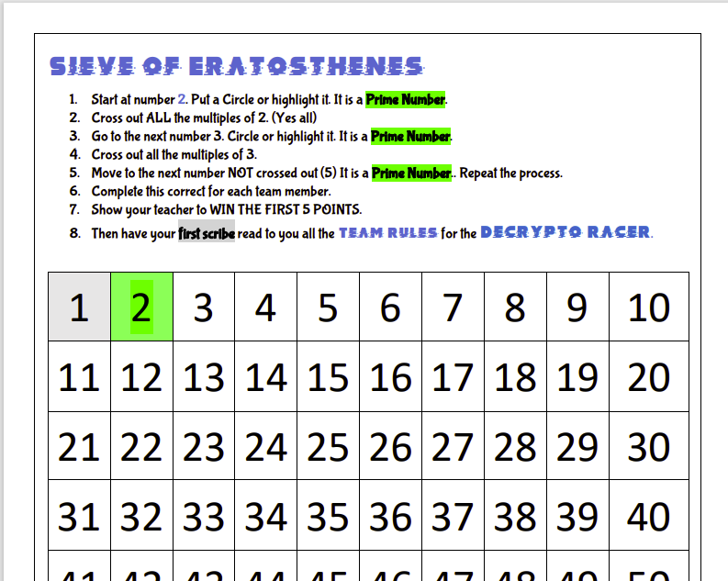Click on number 6 cell
Screen dimensions: 728x581
tap(390, 307)
